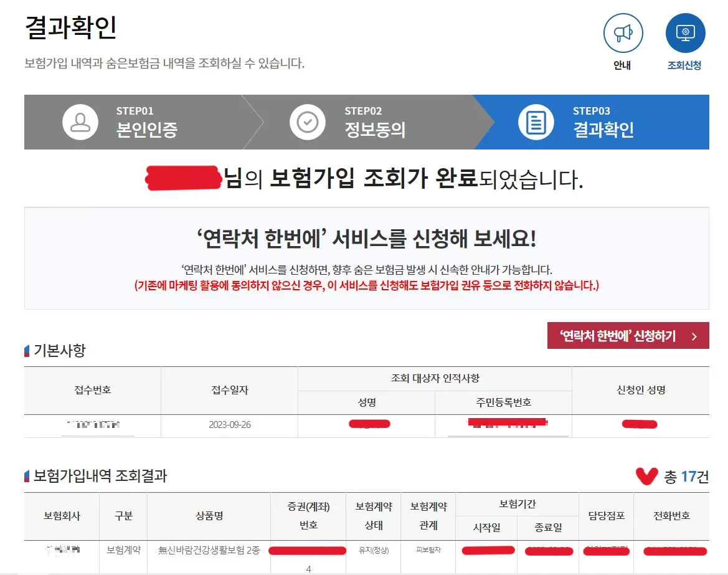This screenshot has height=575, width=728.
Task: Click the bookmark icon beside 보험가입내역 조회결과
Action: 27,475
